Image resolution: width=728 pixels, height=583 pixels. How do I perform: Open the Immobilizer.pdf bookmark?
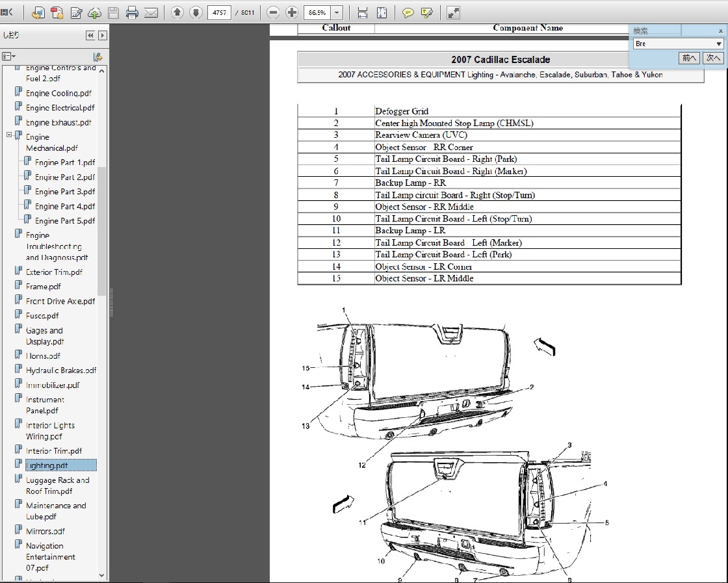[53, 385]
